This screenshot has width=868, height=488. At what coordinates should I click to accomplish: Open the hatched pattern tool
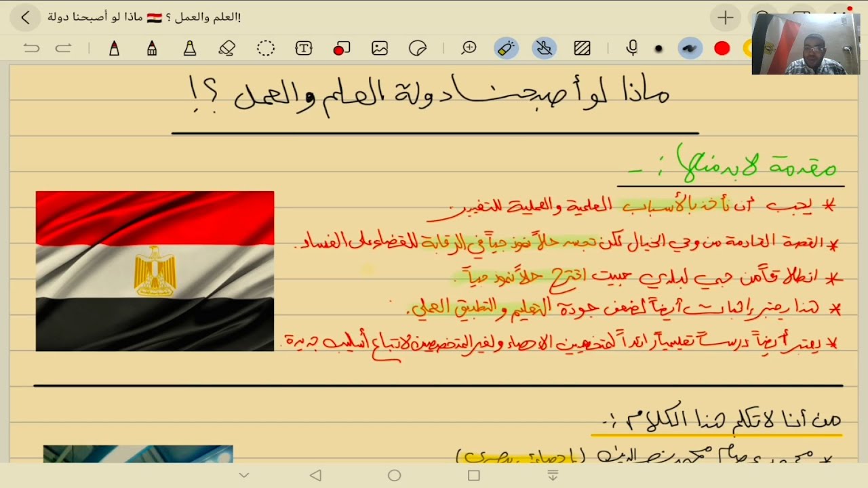[x=582, y=48]
